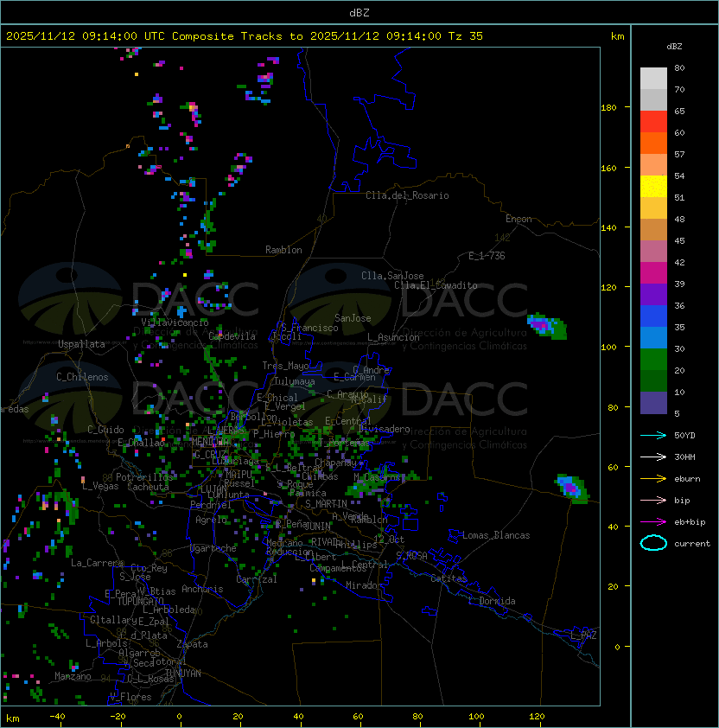Pick the purple 36-39 dBZ color band

coord(653,295)
